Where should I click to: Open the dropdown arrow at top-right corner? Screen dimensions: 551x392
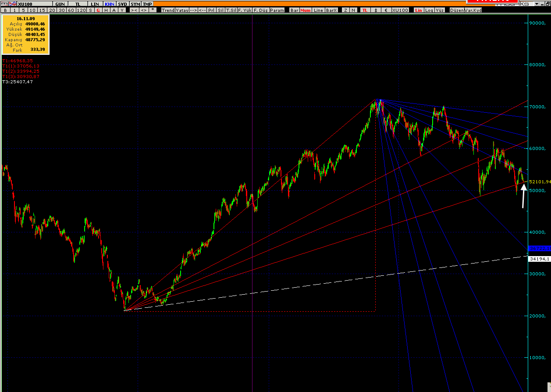click(x=536, y=4)
